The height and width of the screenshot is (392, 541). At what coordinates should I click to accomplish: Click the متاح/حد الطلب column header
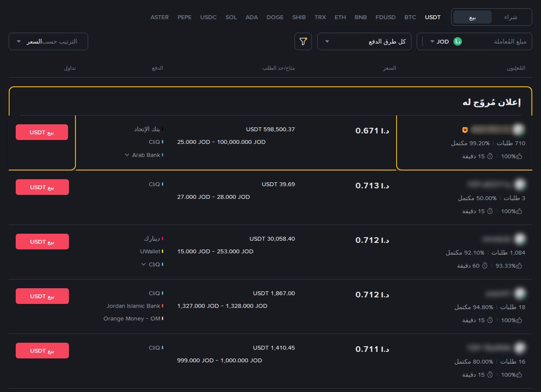tap(278, 68)
